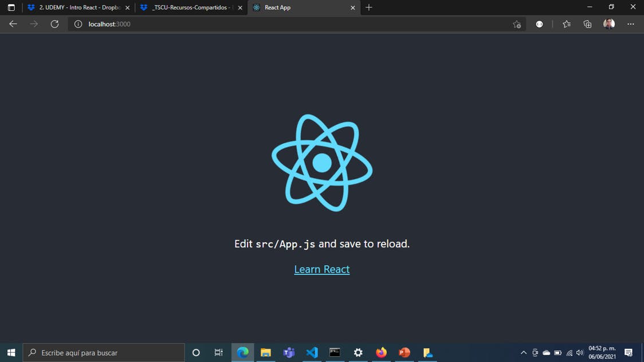Open a new browser tab
The image size is (644, 362).
tap(369, 7)
